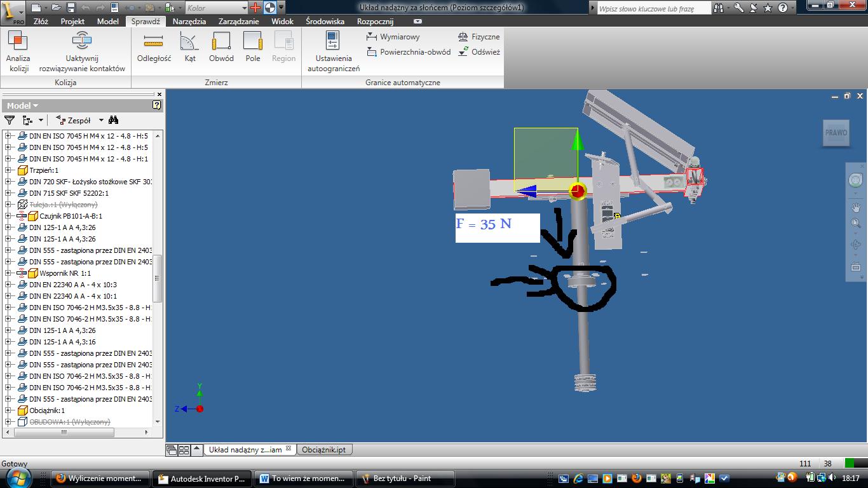
Task: Switch to the Model ribbon tab
Action: (x=108, y=21)
